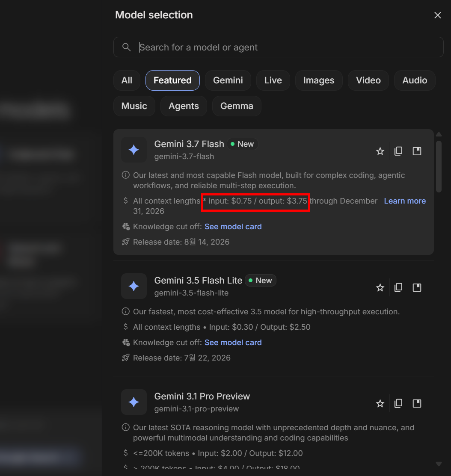Focus the model or agent search field

click(279, 47)
